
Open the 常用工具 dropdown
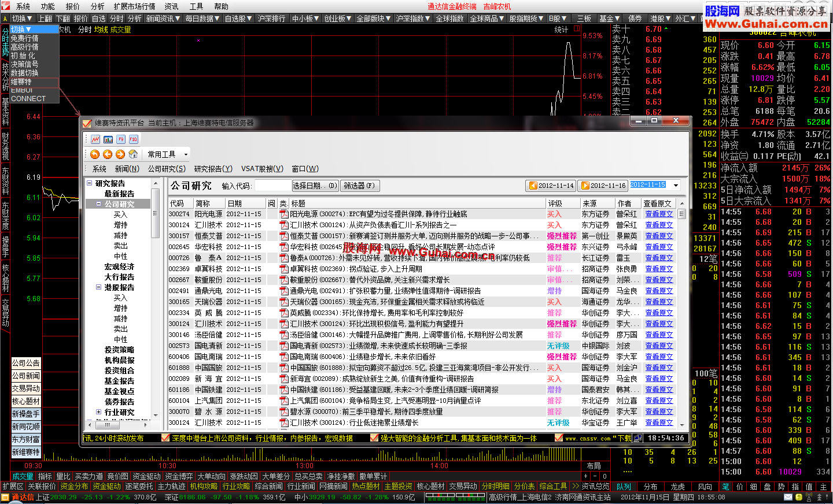pyautogui.click(x=168, y=154)
